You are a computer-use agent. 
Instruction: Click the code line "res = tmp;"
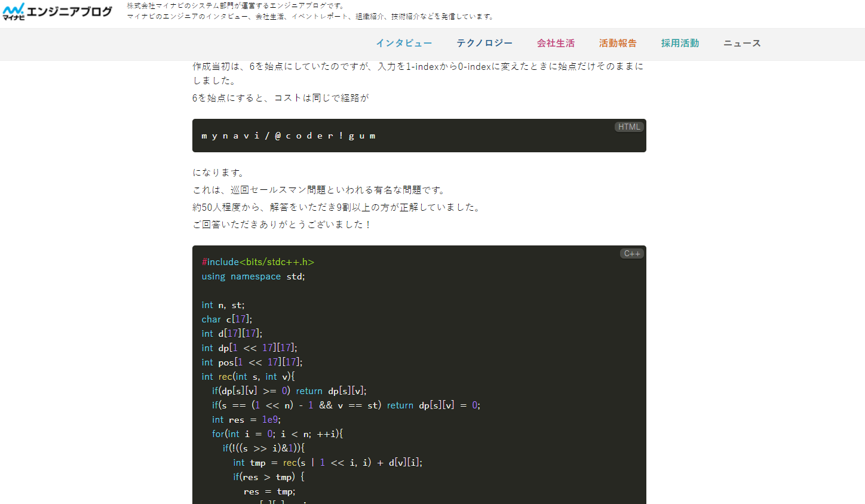pos(269,491)
